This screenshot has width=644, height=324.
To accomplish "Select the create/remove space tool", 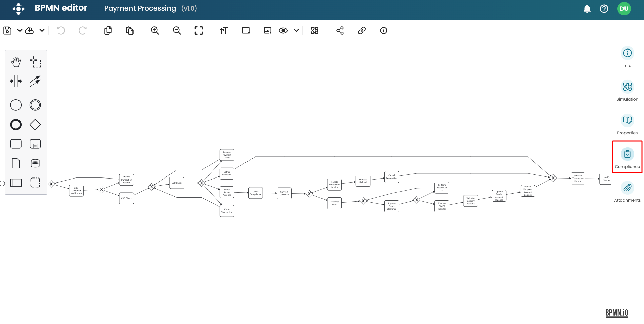I will 16,81.
